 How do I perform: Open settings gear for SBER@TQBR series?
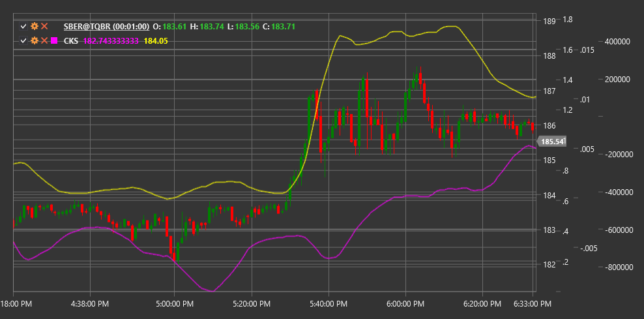point(35,27)
